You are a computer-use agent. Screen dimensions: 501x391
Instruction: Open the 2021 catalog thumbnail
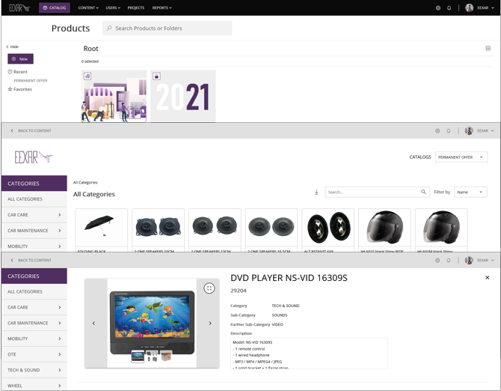click(183, 96)
